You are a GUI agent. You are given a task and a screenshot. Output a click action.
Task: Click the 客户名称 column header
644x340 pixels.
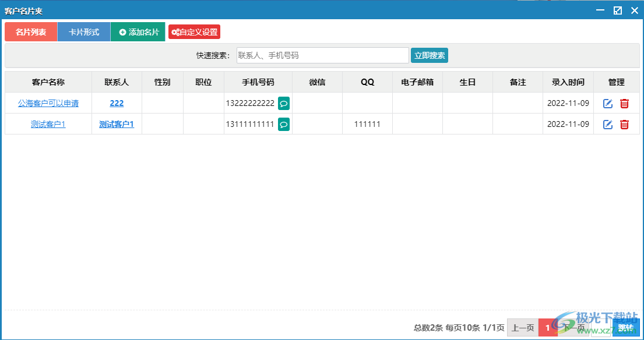[x=48, y=82]
